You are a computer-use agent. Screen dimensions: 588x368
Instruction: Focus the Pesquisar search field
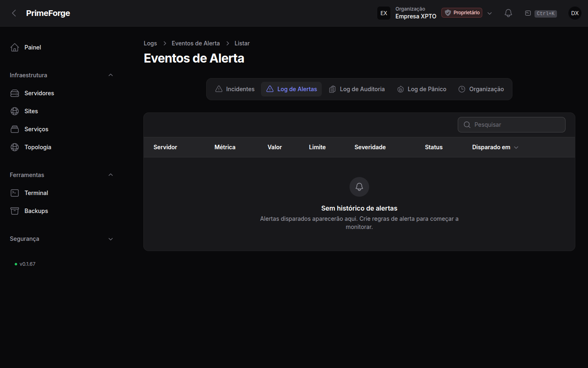pyautogui.click(x=512, y=125)
